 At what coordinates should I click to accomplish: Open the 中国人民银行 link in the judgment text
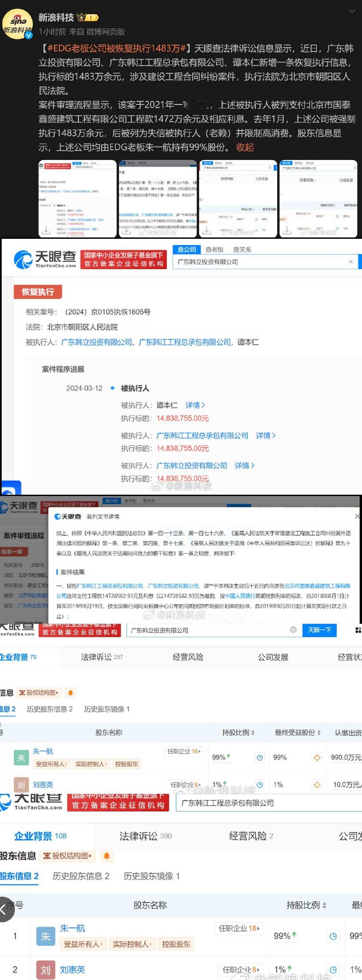(x=240, y=596)
